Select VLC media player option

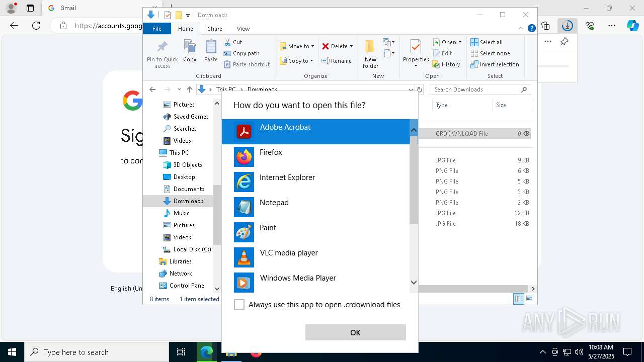click(x=315, y=257)
